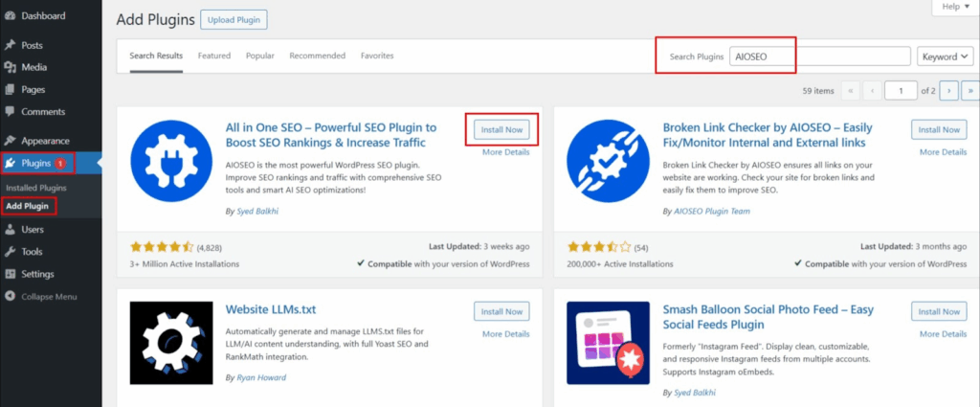Open More Details for All in One SEO

505,152
